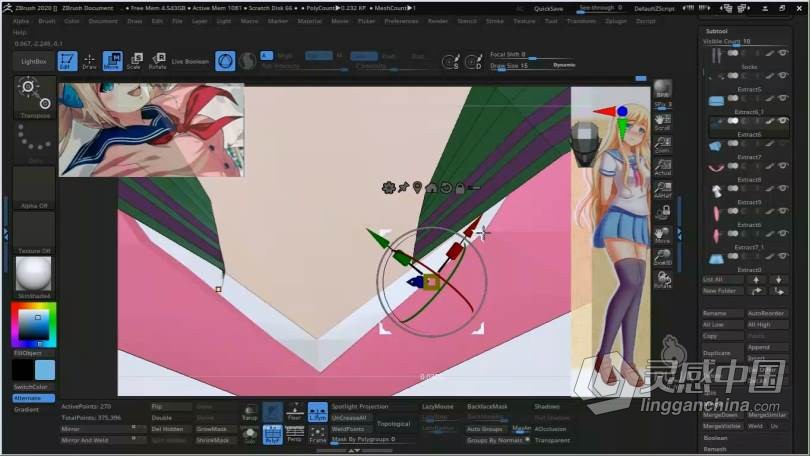
Task: Select the blue main color swatch
Action: click(44, 370)
